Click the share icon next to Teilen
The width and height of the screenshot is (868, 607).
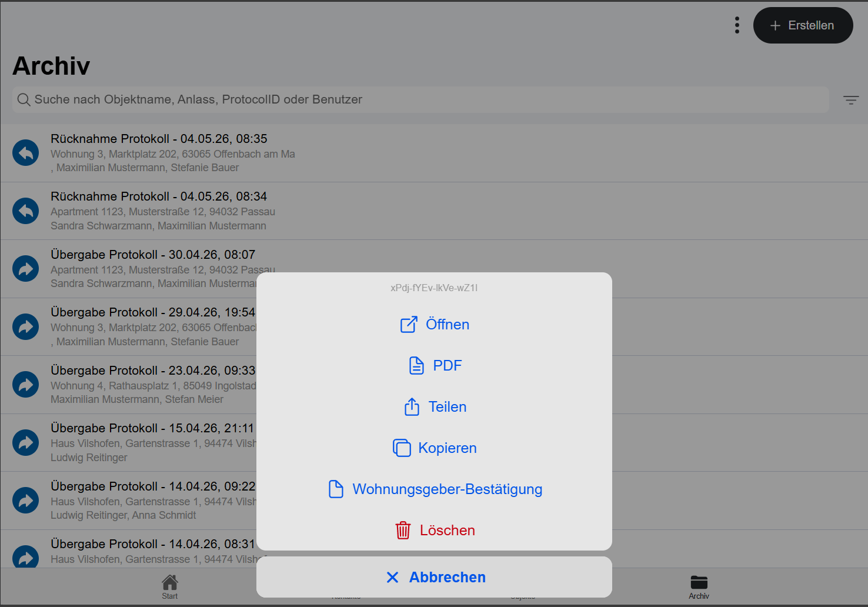click(412, 406)
